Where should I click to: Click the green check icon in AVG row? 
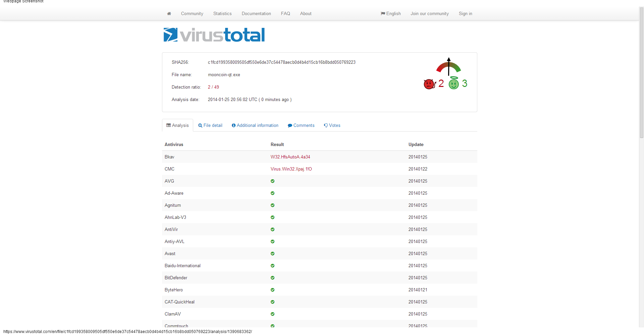[x=273, y=181]
